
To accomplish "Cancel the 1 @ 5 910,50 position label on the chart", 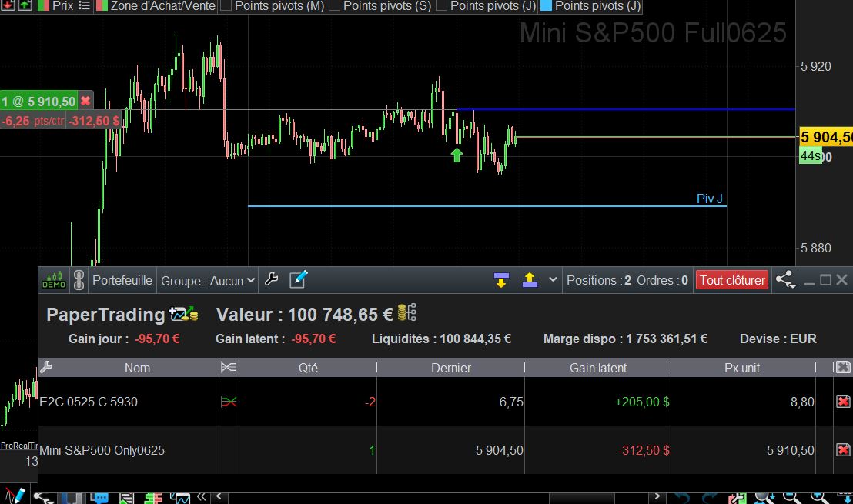I will pyautogui.click(x=85, y=101).
